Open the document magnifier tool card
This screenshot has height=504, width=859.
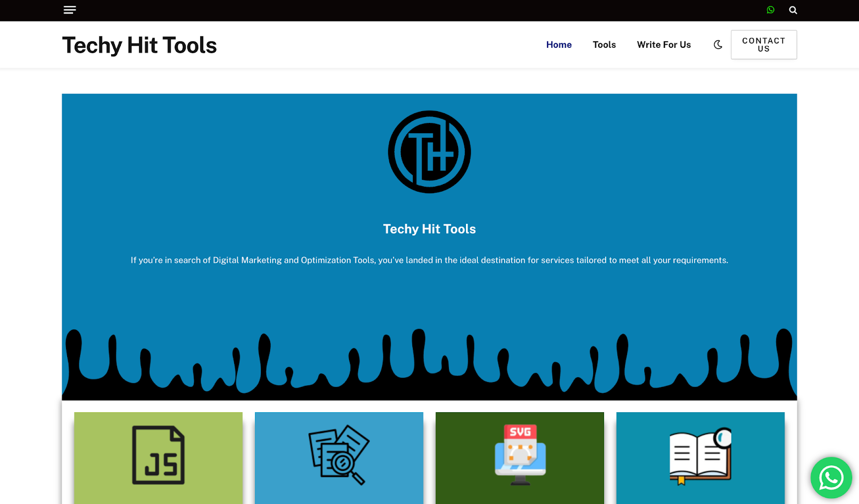[x=339, y=456]
